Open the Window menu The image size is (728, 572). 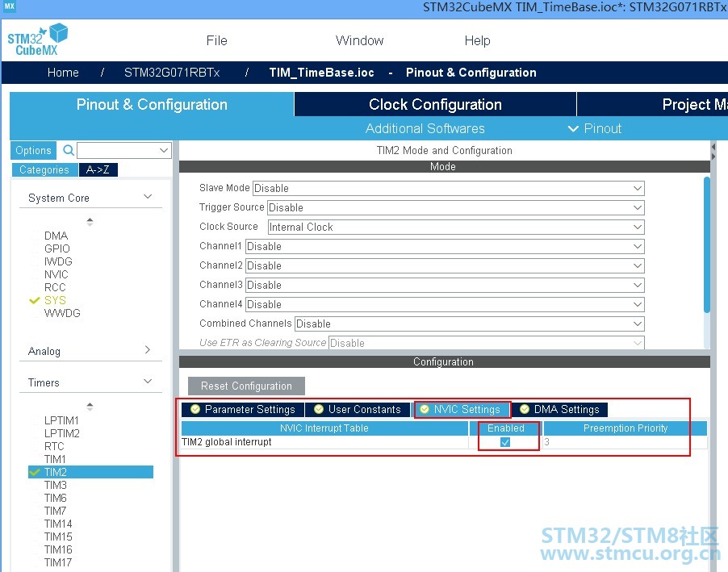(x=360, y=41)
